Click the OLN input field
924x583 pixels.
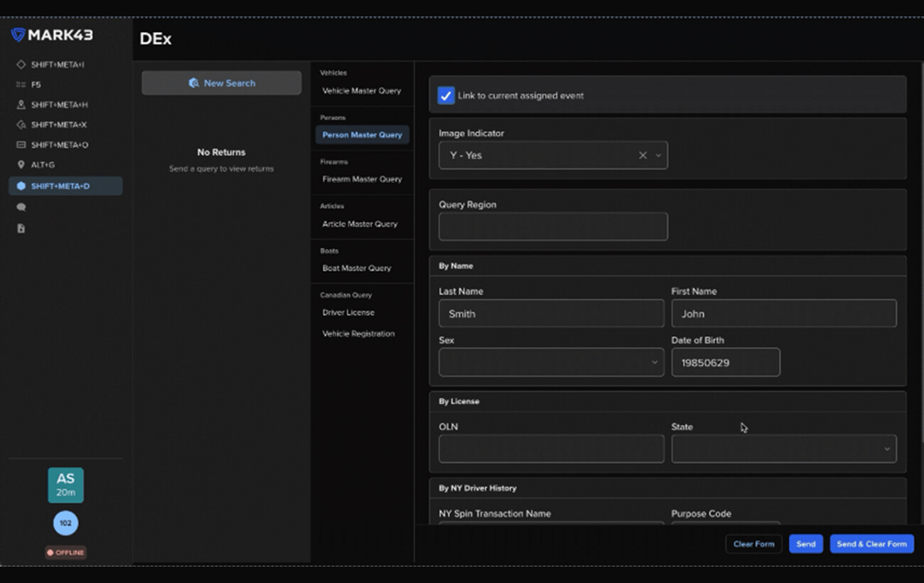pyautogui.click(x=551, y=449)
